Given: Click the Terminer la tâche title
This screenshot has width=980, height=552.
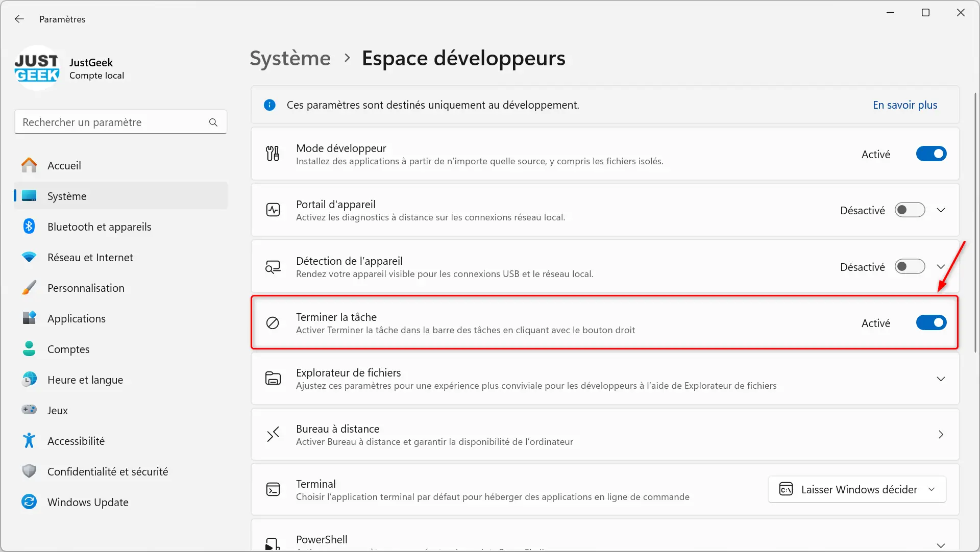Looking at the screenshot, I should tap(336, 317).
